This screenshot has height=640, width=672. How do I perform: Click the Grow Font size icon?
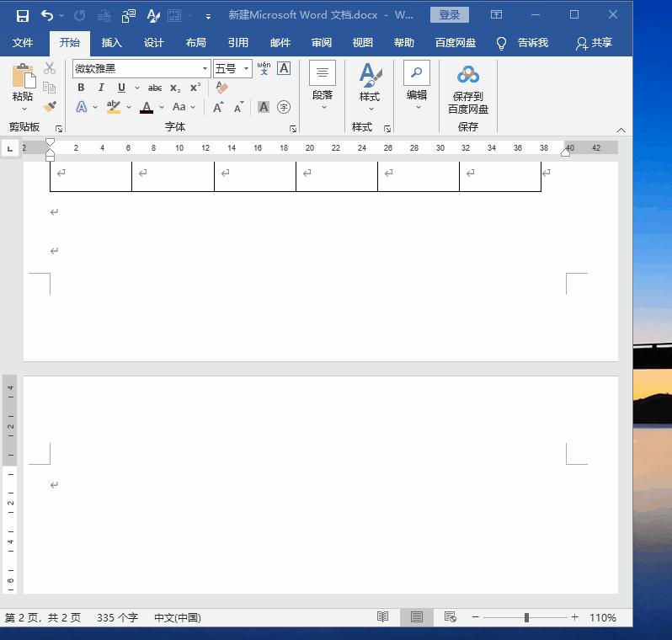218,107
